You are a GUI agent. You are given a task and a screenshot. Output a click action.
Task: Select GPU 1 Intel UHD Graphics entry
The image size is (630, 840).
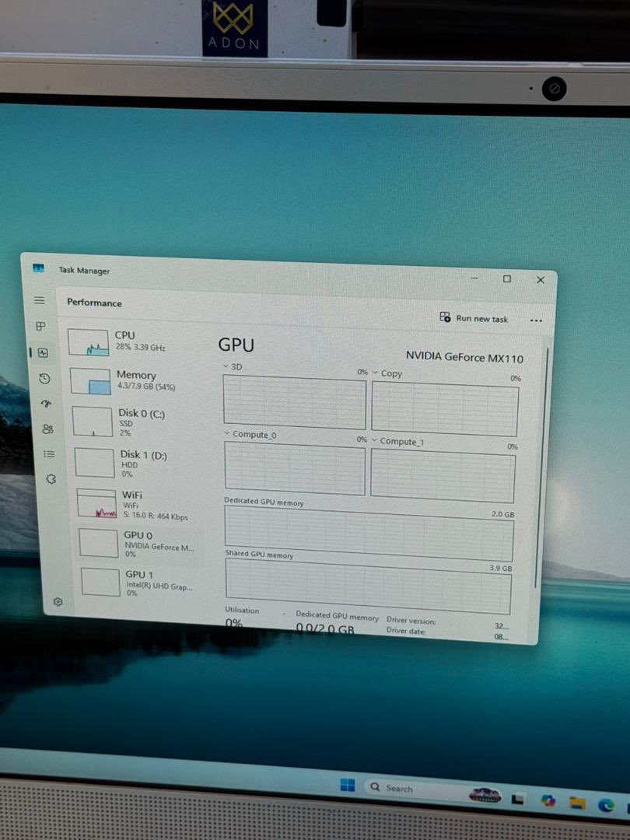coord(144,583)
